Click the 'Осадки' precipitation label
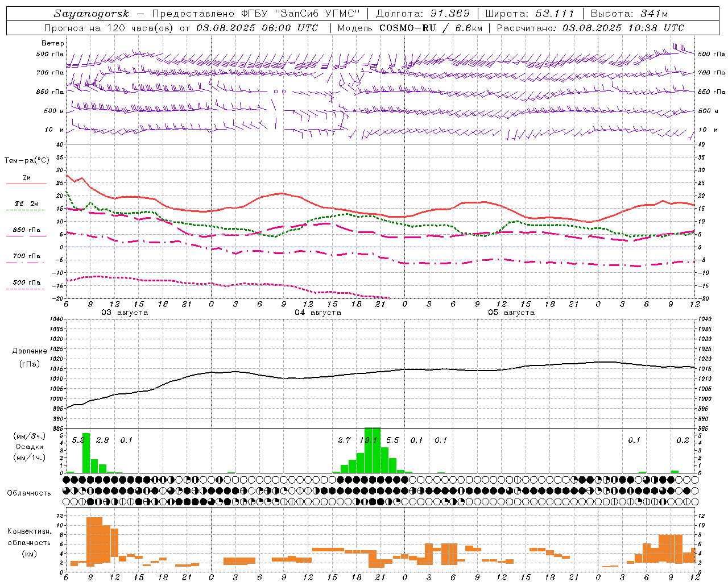Image resolution: width=728 pixels, height=582 pixels. pos(29,447)
